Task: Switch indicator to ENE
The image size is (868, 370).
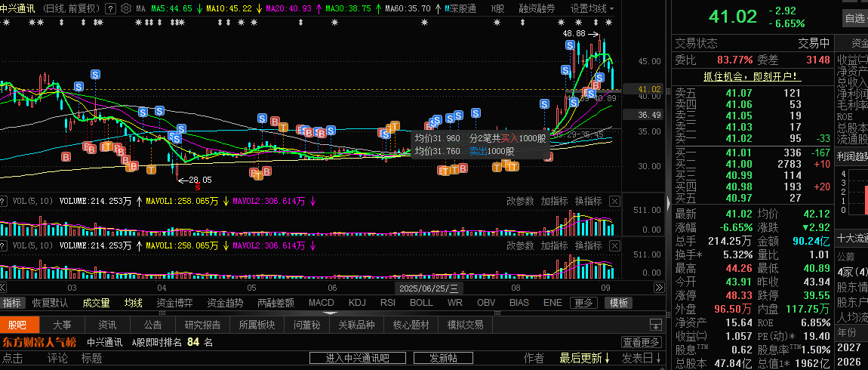Action: point(553,303)
